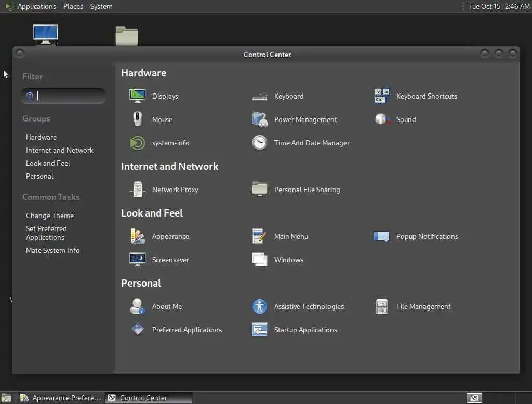The width and height of the screenshot is (532, 404).
Task: Open the Screensaver settings icon
Action: tap(137, 260)
